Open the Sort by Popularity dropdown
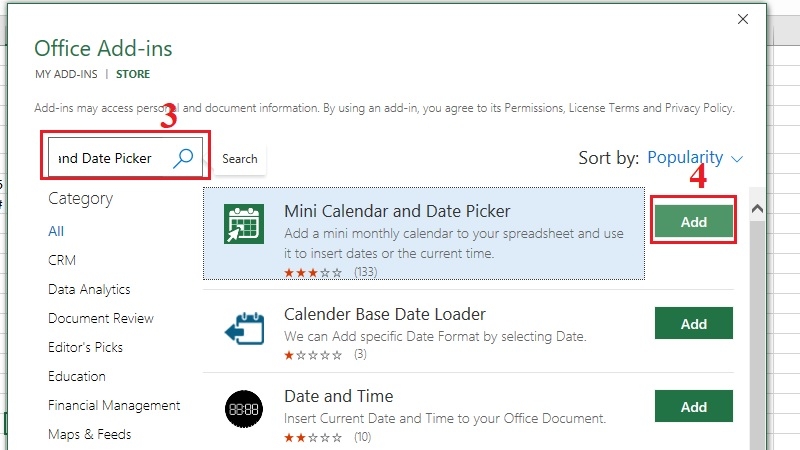Image resolution: width=800 pixels, height=450 pixels. point(695,158)
